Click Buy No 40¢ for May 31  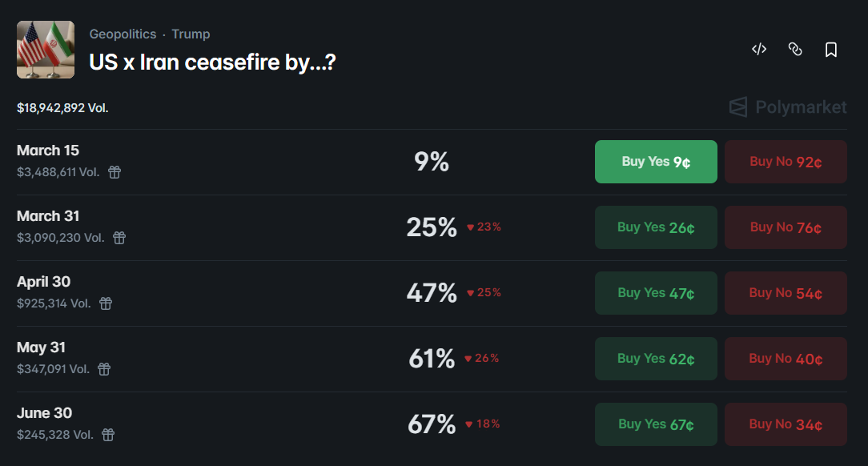pos(786,358)
